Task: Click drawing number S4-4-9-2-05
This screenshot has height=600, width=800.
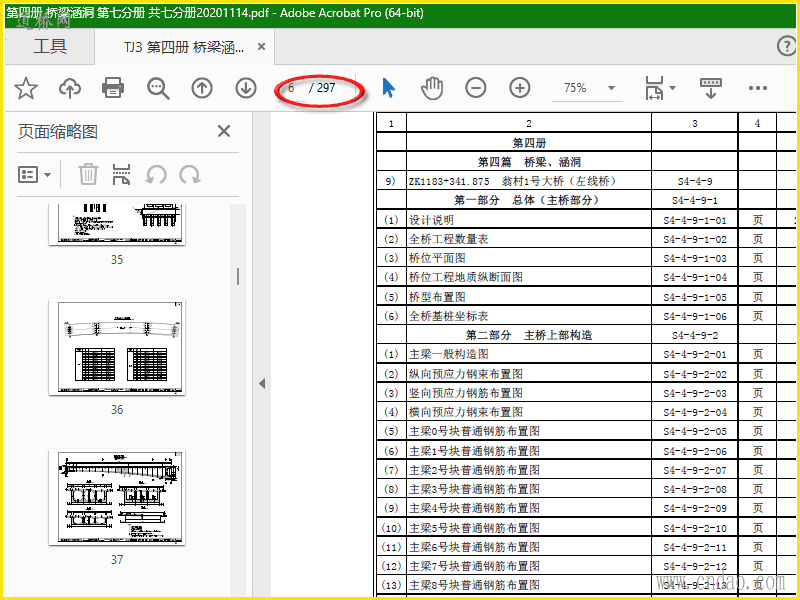Action: pyautogui.click(x=694, y=431)
